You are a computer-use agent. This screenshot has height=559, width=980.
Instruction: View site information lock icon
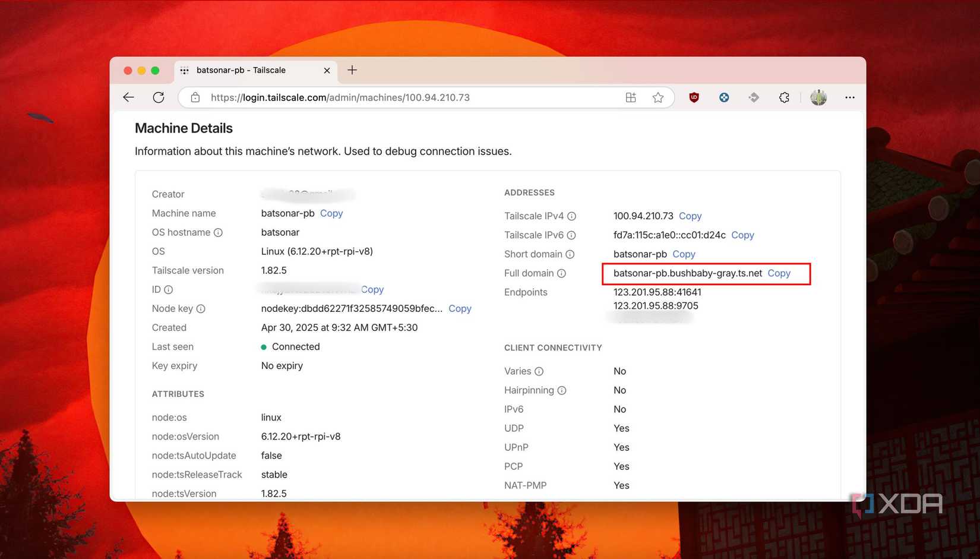coord(195,97)
